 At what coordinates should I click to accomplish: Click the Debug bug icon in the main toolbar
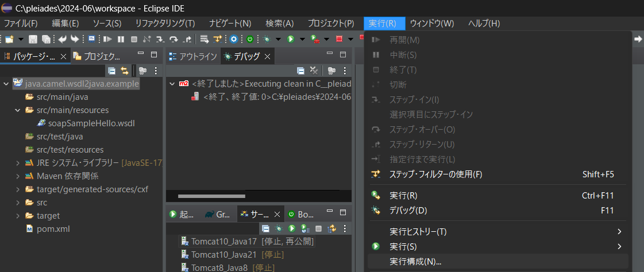tap(267, 39)
